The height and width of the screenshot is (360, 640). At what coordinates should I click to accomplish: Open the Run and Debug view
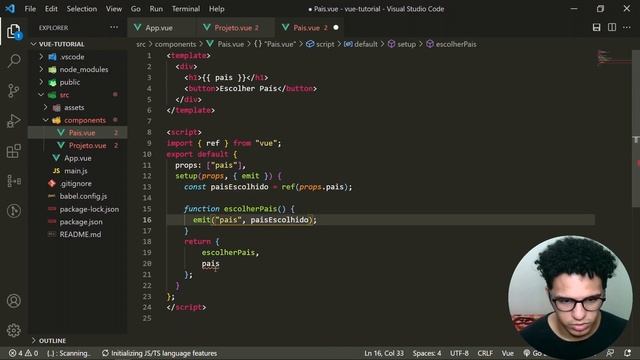[13, 121]
